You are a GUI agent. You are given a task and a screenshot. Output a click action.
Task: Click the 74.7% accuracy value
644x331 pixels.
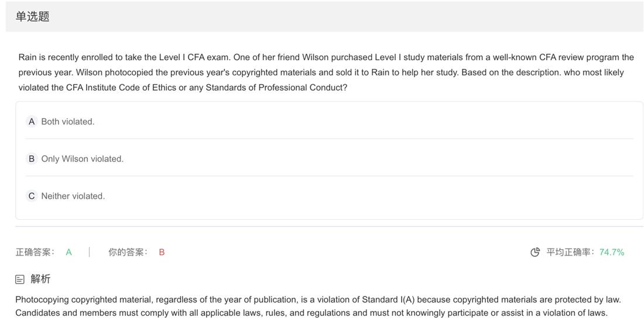pos(612,252)
